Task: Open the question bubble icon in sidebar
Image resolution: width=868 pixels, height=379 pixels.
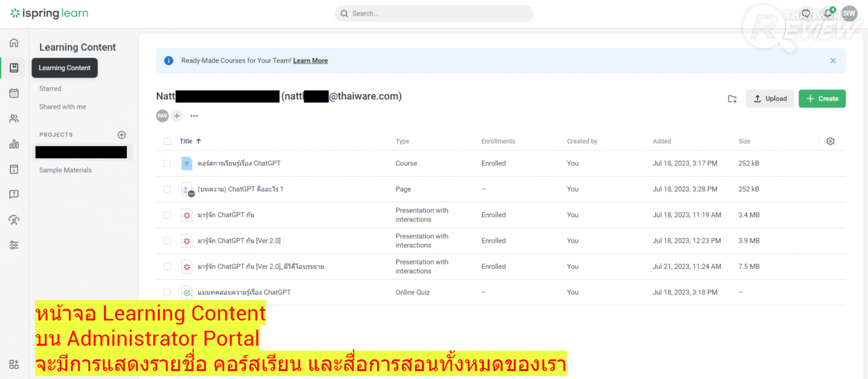Action: click(14, 194)
